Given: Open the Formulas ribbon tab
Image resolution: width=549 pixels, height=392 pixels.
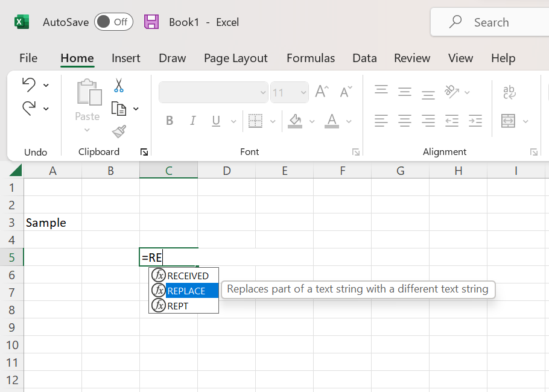Looking at the screenshot, I should tap(310, 58).
